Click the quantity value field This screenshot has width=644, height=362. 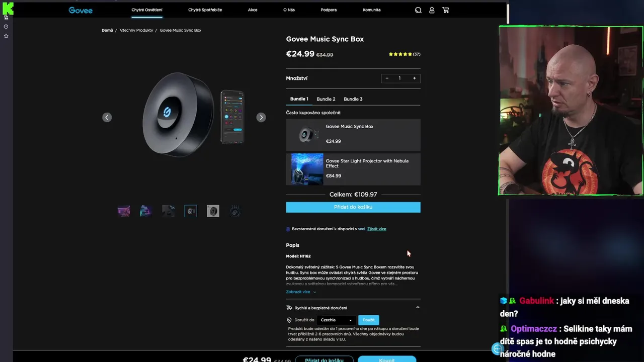click(x=400, y=78)
